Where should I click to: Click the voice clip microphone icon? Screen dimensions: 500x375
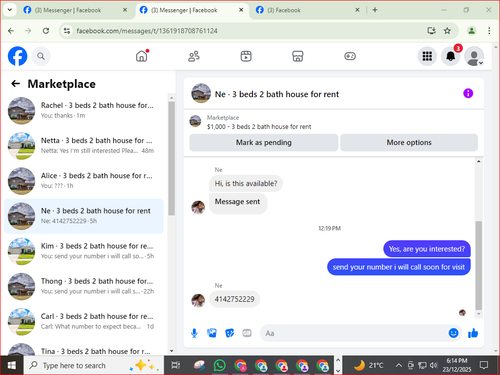point(194,333)
